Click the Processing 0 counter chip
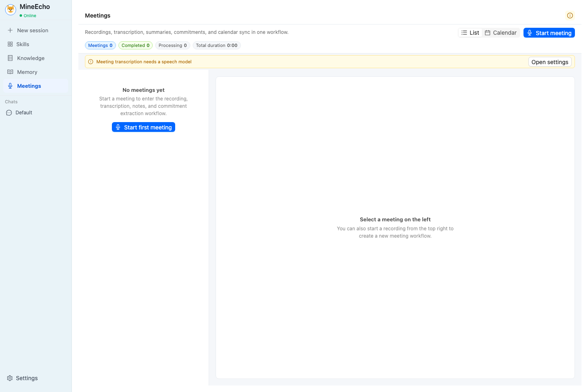Viewport: 588px width, 392px height. 173,45
